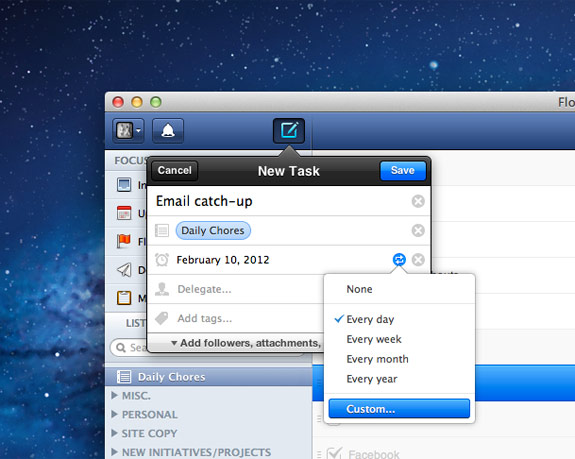Click the Facebook task text

click(374, 454)
